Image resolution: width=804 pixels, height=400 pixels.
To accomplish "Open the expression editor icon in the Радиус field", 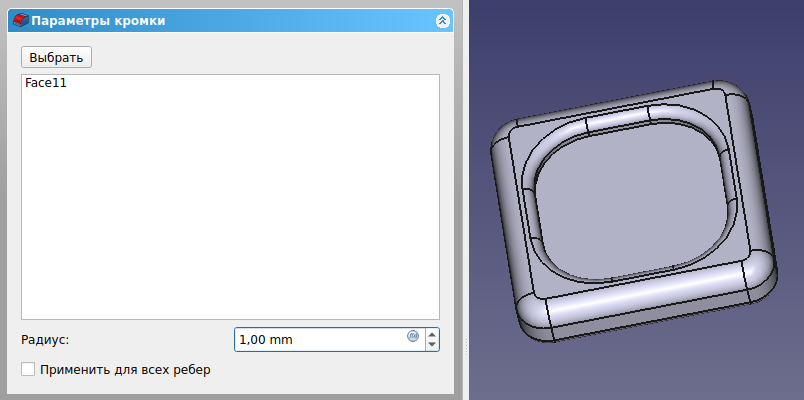I will pyautogui.click(x=413, y=336).
